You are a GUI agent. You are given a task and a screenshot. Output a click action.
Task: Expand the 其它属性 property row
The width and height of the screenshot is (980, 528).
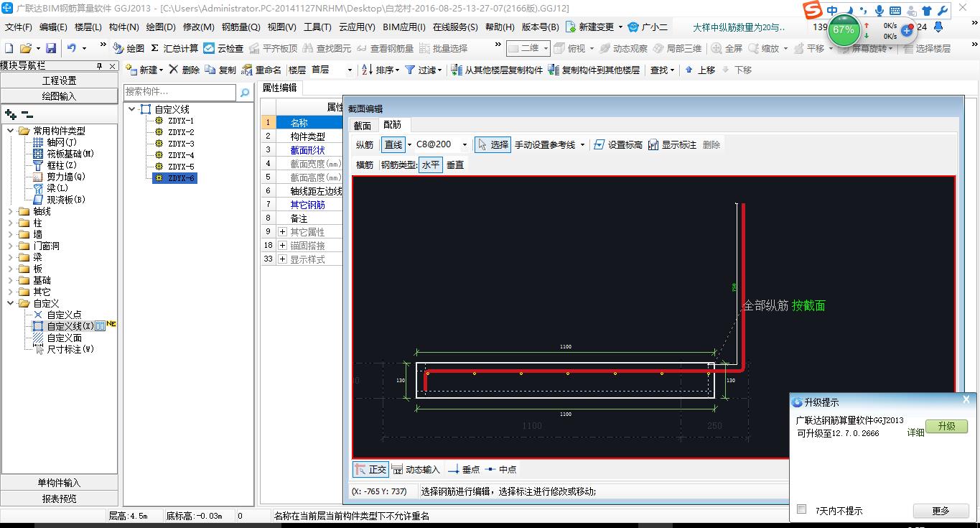(283, 232)
